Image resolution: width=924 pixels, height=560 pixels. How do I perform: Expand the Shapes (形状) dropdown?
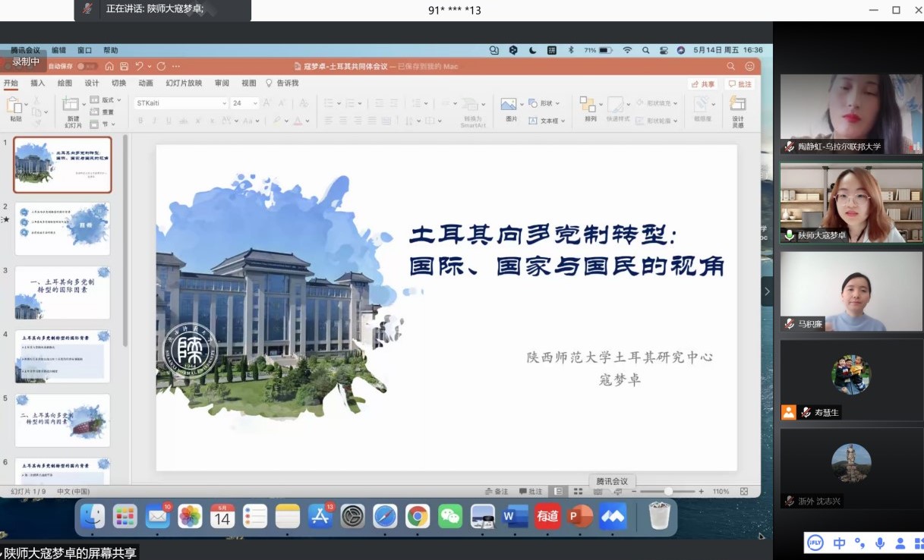point(544,103)
